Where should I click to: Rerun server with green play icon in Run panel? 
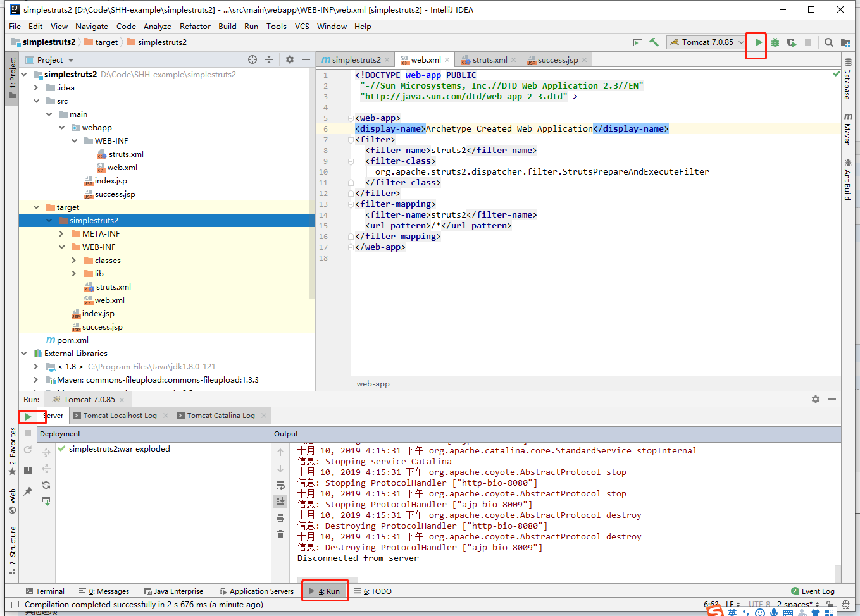28,416
